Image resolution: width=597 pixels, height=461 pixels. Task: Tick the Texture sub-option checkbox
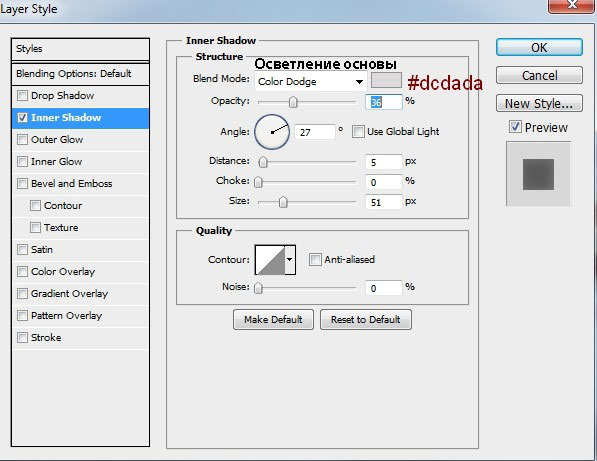pos(35,228)
